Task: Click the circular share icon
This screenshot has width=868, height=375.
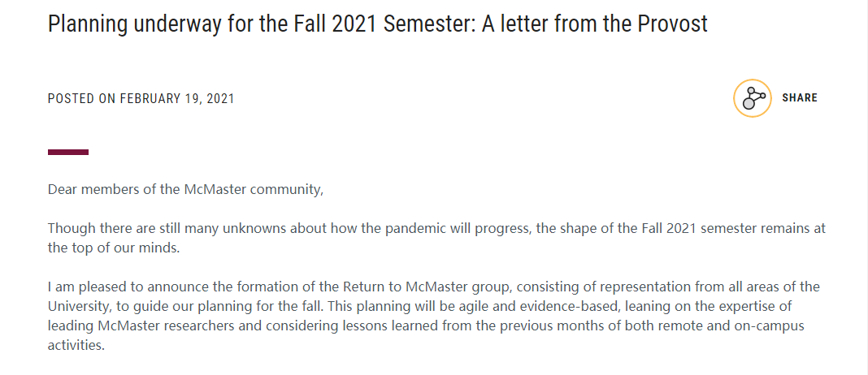Action: [x=753, y=98]
